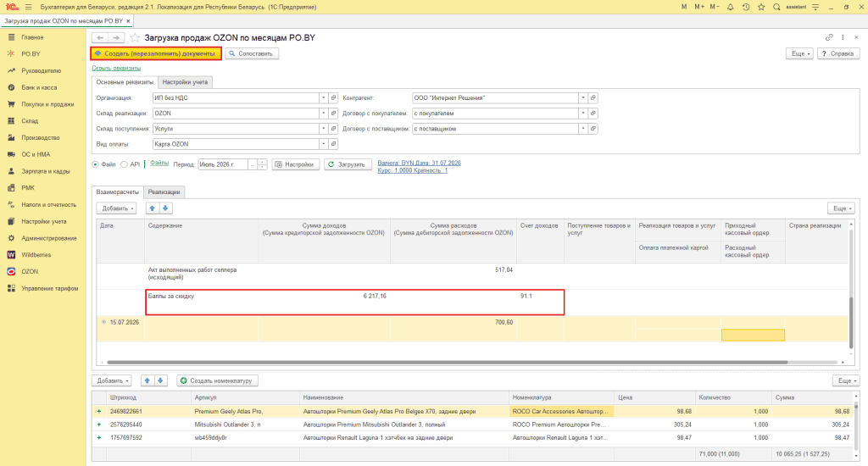Open the ОС и НМА section

[x=36, y=154]
